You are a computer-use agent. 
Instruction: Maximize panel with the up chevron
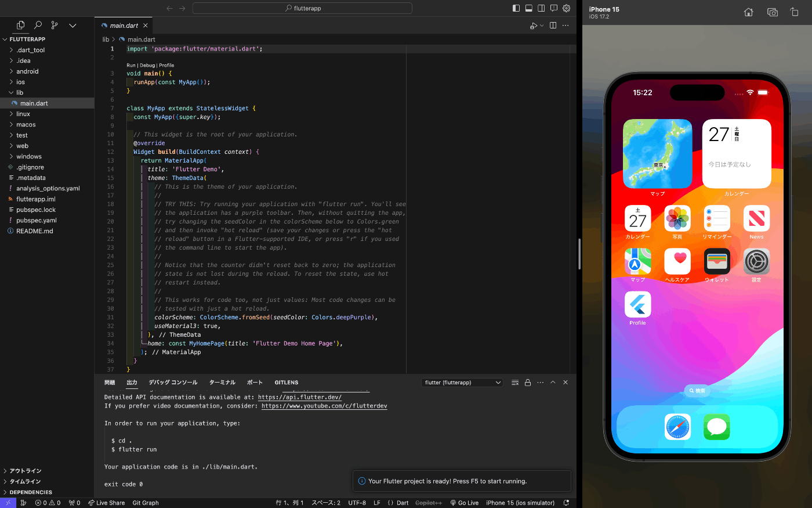553,383
